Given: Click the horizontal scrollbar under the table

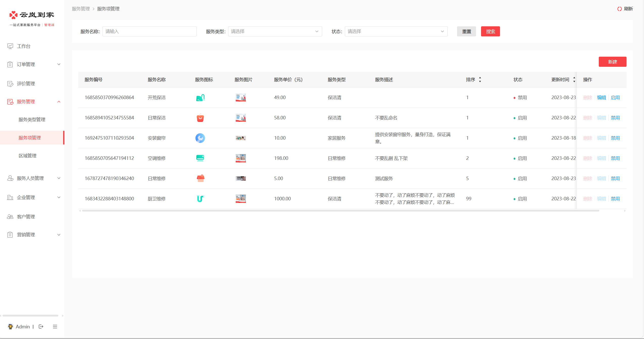Looking at the screenshot, I should [341, 210].
